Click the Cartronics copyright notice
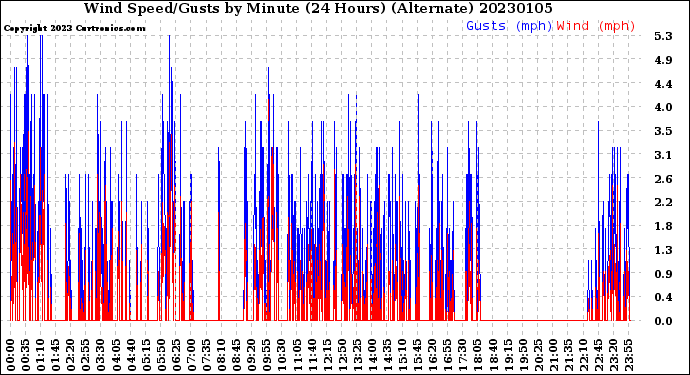Image resolution: width=690 pixels, height=375 pixels. [x=74, y=29]
